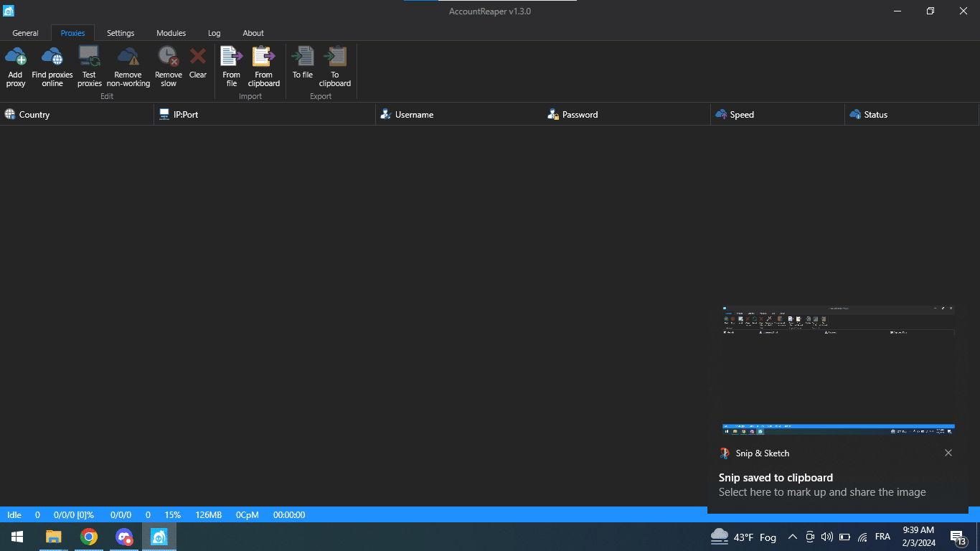
Task: Launch Google Chrome from the taskbar
Action: [x=89, y=537]
